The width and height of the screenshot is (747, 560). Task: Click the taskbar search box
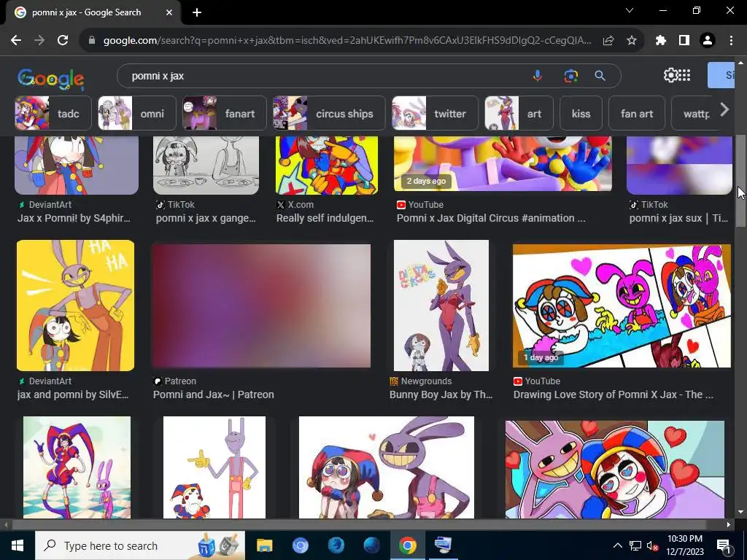(140, 545)
